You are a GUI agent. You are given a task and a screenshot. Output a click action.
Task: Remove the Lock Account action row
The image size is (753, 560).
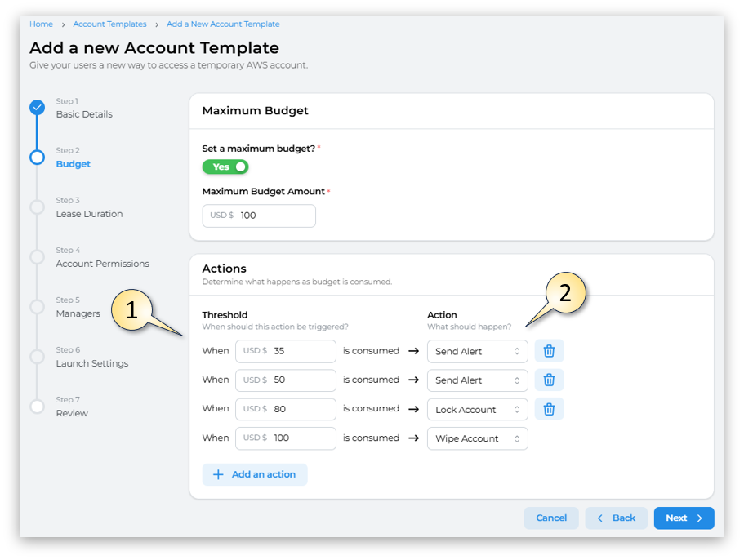(x=549, y=409)
